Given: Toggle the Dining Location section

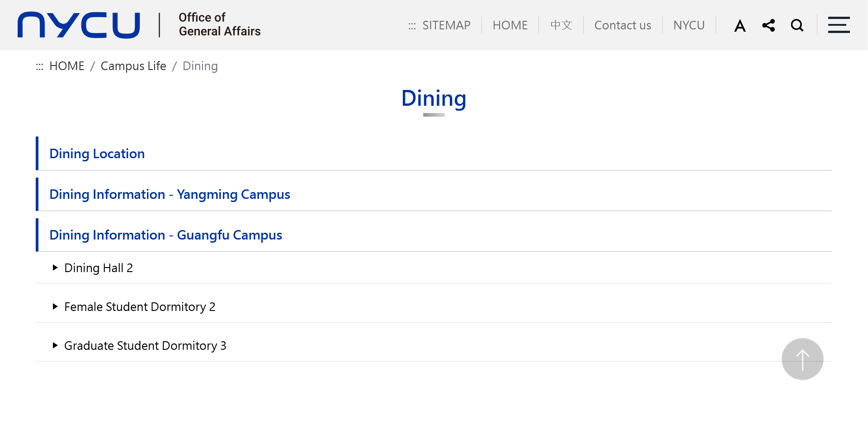Looking at the screenshot, I should point(97,154).
